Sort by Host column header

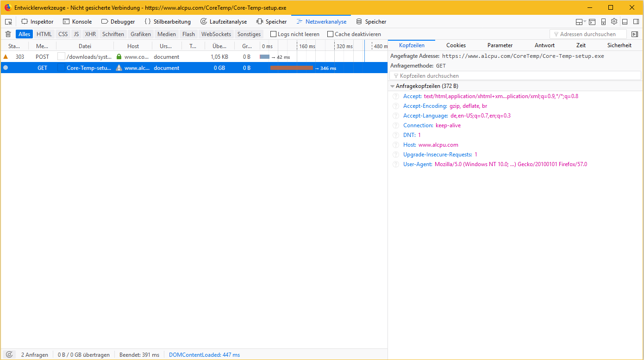coord(133,46)
